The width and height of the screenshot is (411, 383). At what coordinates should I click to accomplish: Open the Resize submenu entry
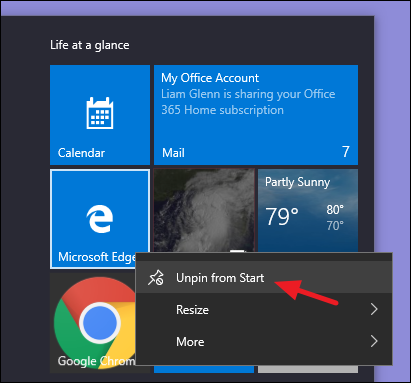(x=264, y=310)
